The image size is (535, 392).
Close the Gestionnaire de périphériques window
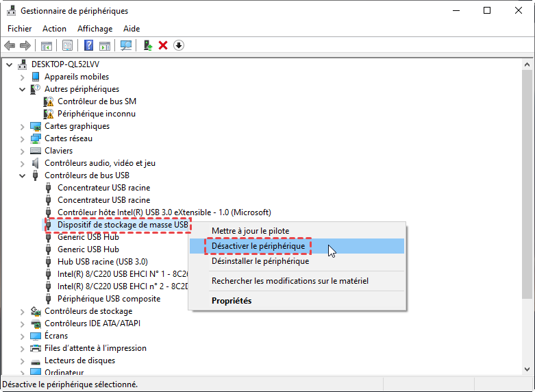pyautogui.click(x=519, y=10)
